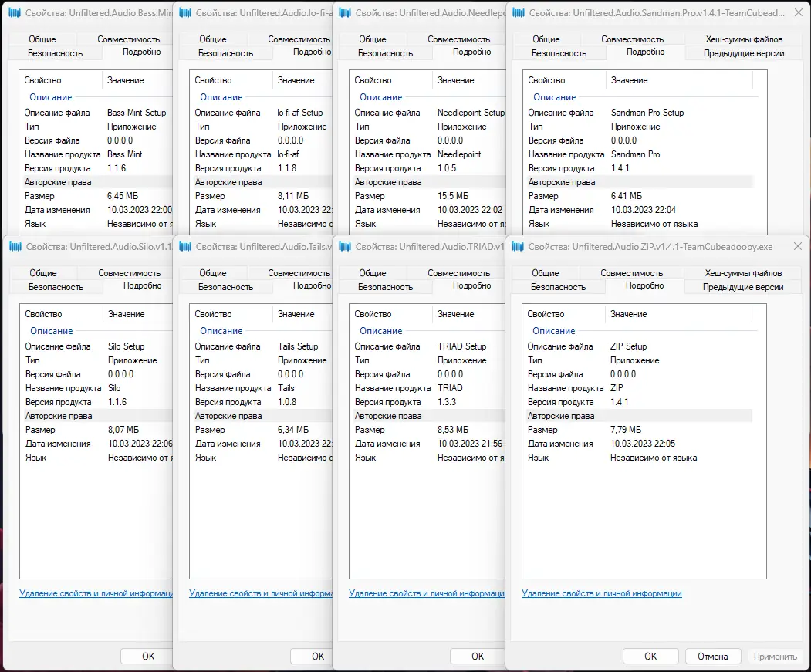Select 'Sandman Pro Setup' file description value

(647, 113)
